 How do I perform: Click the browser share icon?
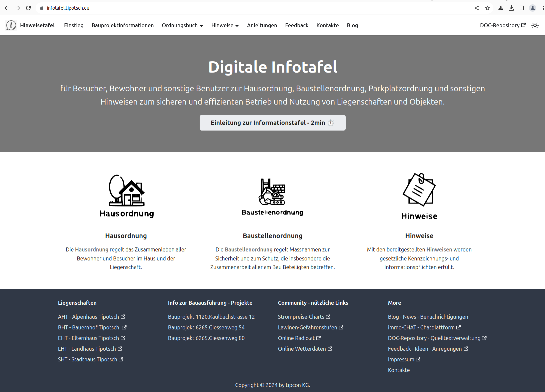click(x=477, y=8)
